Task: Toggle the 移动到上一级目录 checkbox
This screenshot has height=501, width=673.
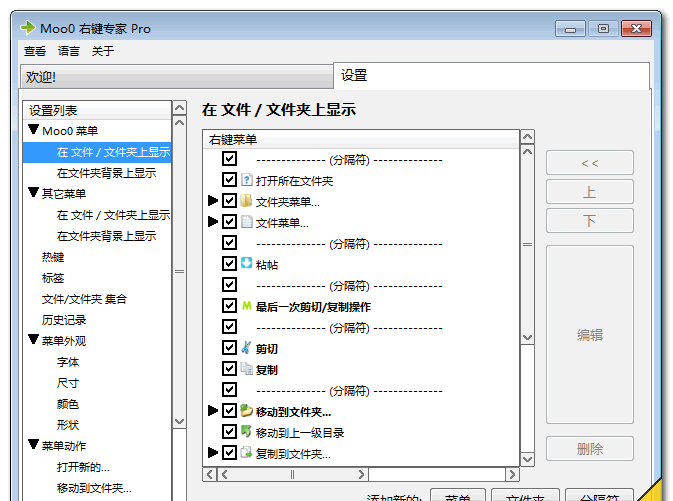Action: [x=229, y=431]
